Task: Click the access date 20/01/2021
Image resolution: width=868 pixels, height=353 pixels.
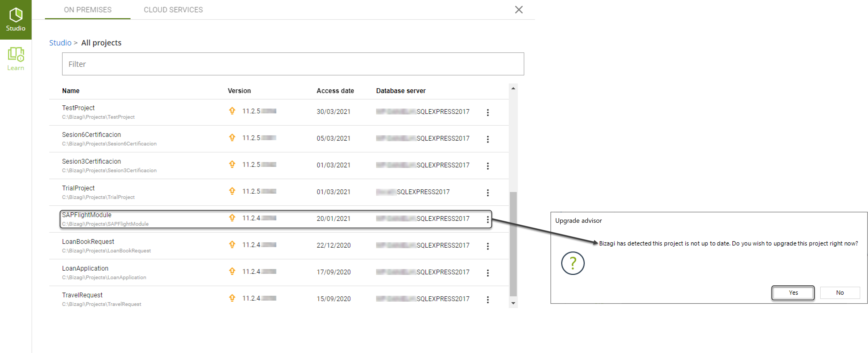Action: pyautogui.click(x=333, y=218)
